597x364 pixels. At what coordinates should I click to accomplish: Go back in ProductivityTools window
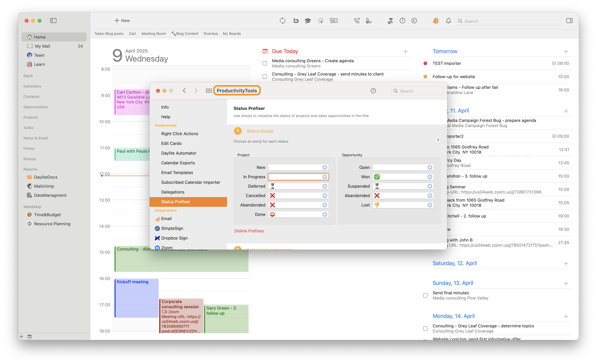coord(184,91)
